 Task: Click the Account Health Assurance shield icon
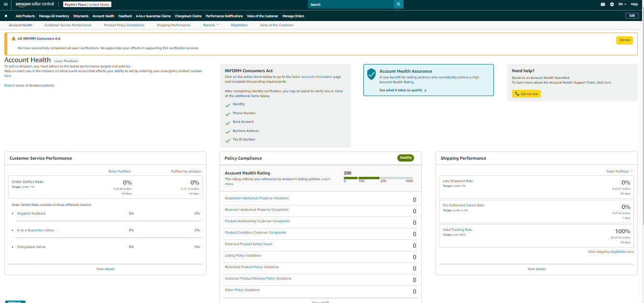[371, 74]
